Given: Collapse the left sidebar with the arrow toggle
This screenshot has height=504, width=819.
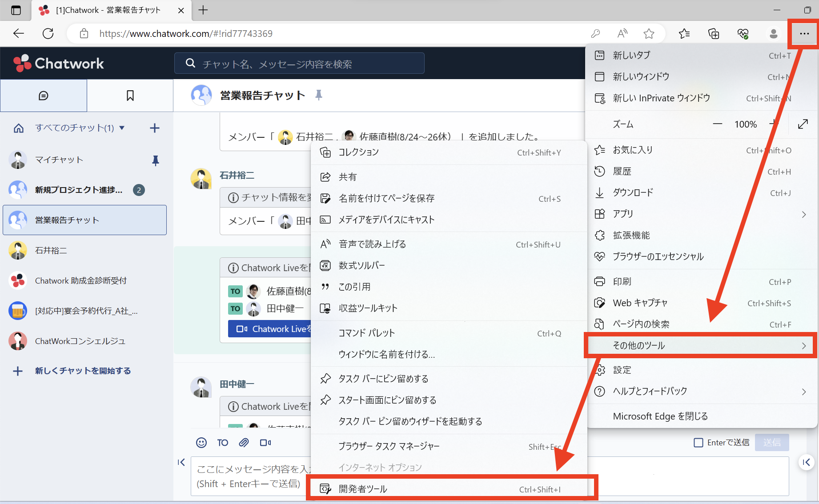Looking at the screenshot, I should click(x=181, y=462).
